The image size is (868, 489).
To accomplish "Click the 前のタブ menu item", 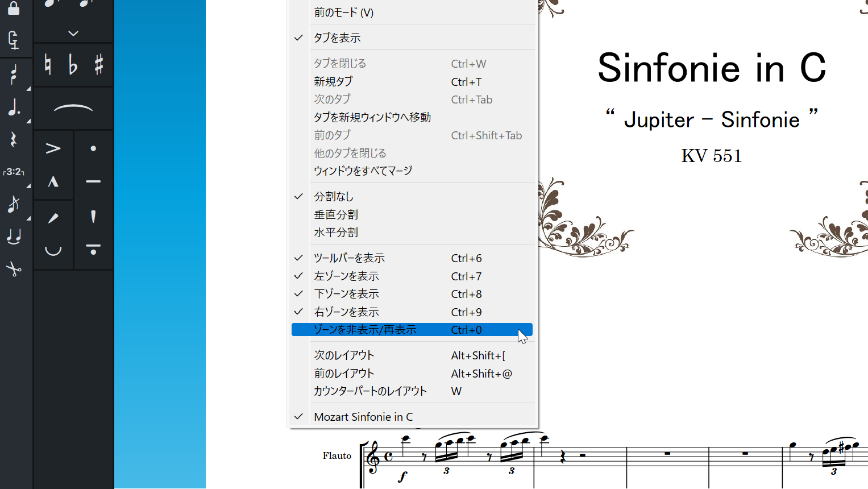I will (413, 135).
